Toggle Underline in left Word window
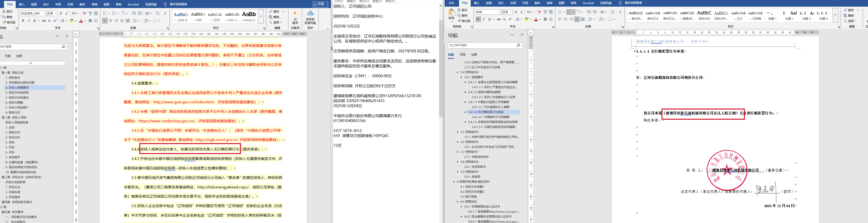 (x=35, y=21)
